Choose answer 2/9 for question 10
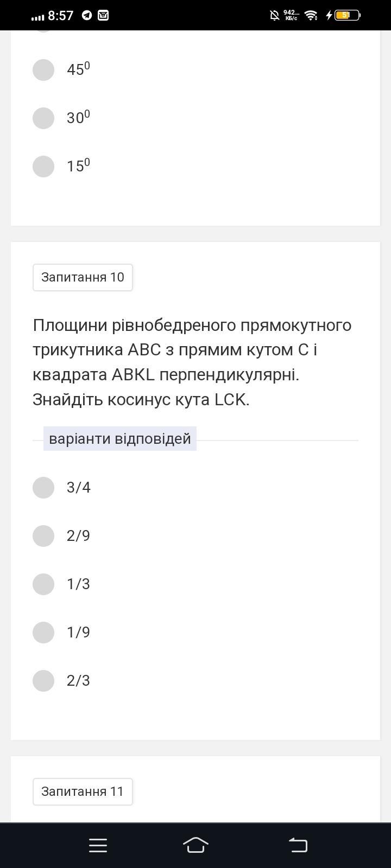Screen dimensions: 391x868 click(x=43, y=536)
